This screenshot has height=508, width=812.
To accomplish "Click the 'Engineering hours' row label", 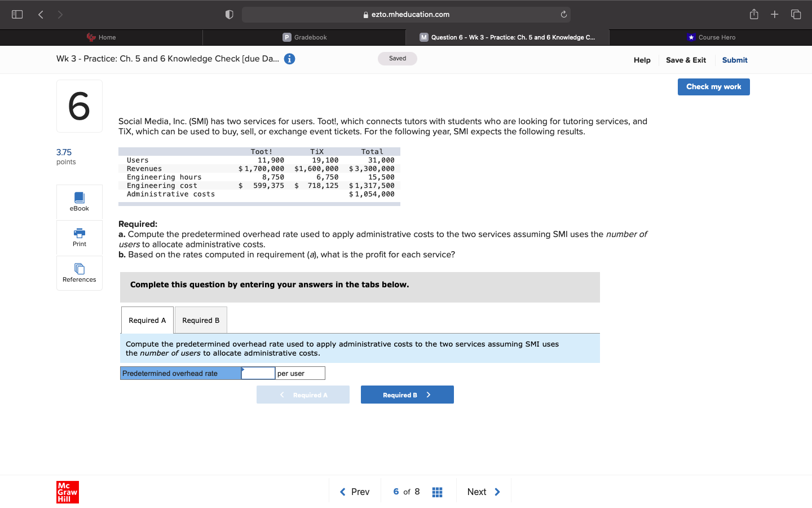I will 164,177.
